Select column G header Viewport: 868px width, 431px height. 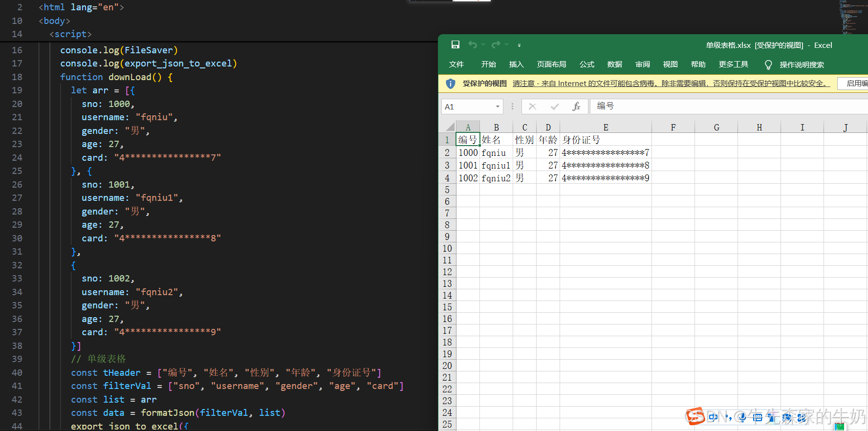[x=716, y=127]
